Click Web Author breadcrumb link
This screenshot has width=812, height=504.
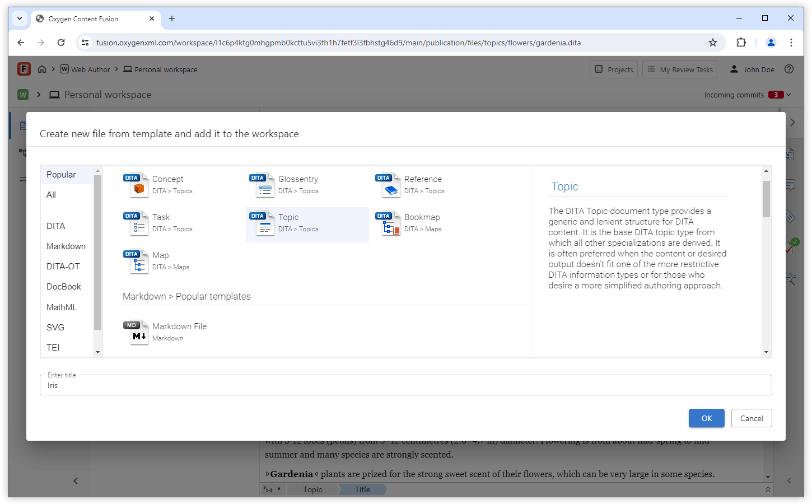[x=85, y=69]
